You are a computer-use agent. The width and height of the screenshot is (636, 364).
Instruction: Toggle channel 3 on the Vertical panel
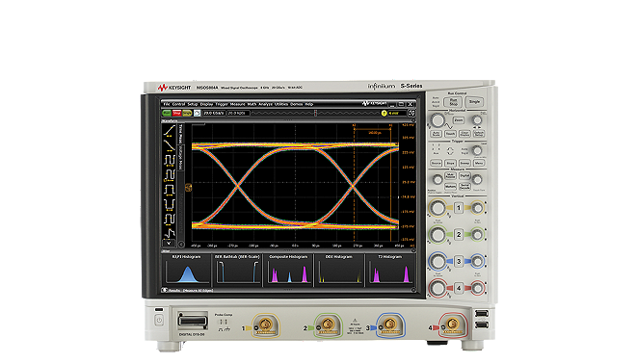[459, 262]
